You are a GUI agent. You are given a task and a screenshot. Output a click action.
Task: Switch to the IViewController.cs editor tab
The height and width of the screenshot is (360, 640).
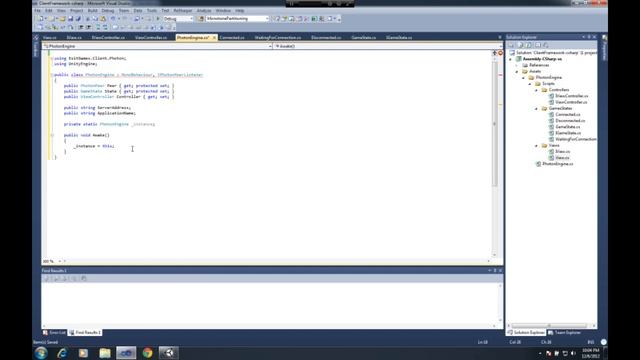tap(108, 38)
